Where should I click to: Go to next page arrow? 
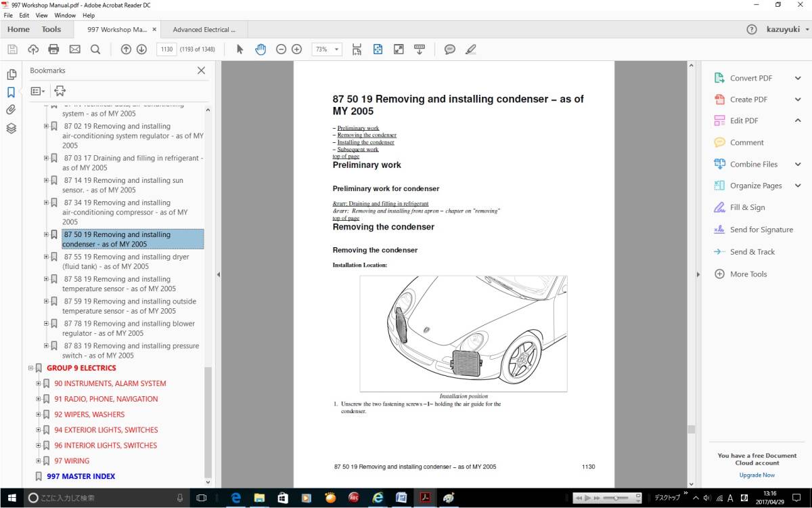(141, 49)
